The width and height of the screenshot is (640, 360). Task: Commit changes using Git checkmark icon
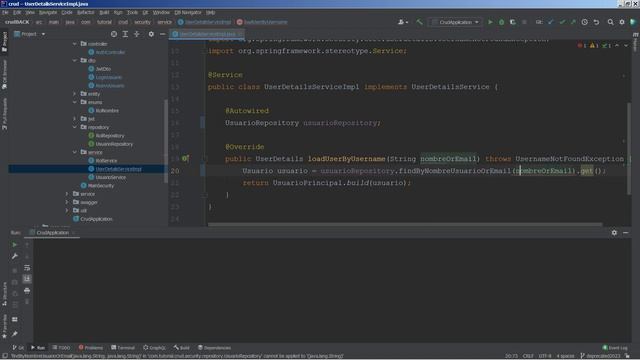pos(562,22)
